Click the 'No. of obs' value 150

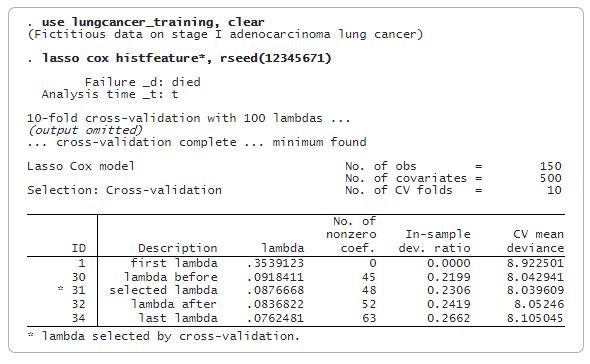551,166
